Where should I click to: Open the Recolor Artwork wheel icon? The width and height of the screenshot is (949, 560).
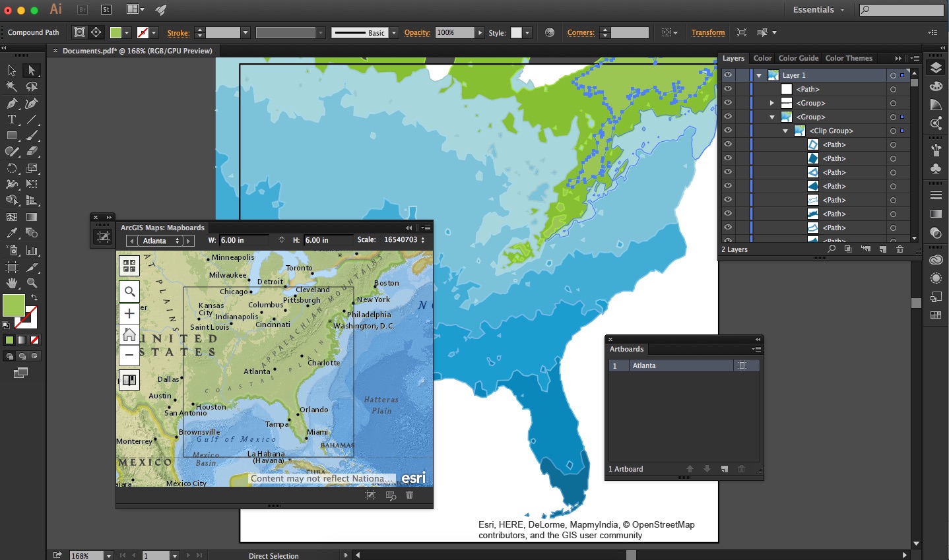(550, 32)
